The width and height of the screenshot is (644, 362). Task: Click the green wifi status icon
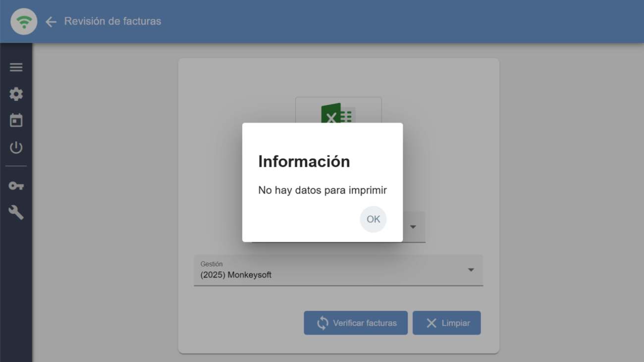click(x=24, y=22)
